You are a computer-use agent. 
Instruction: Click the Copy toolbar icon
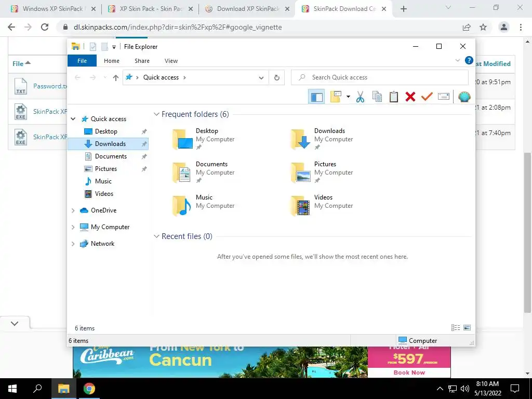pyautogui.click(x=377, y=97)
